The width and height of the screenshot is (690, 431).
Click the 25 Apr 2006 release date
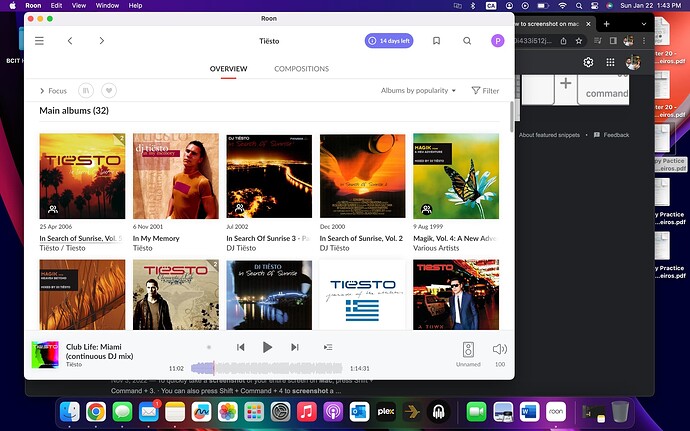pyautogui.click(x=56, y=227)
